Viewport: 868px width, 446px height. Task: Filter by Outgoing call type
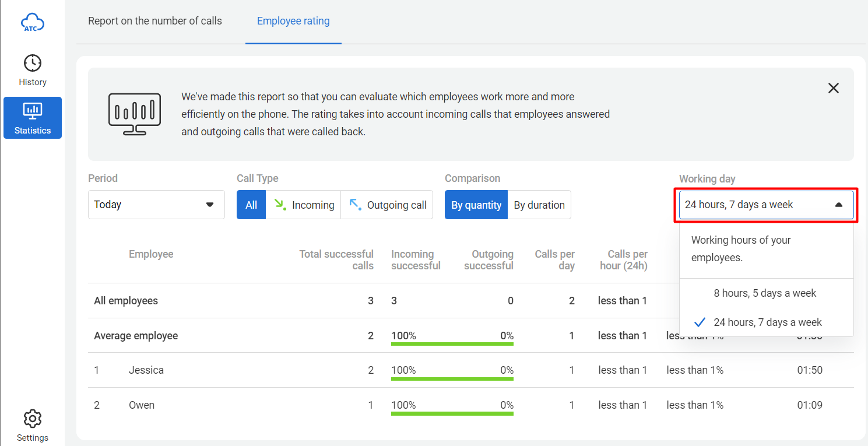tap(387, 205)
